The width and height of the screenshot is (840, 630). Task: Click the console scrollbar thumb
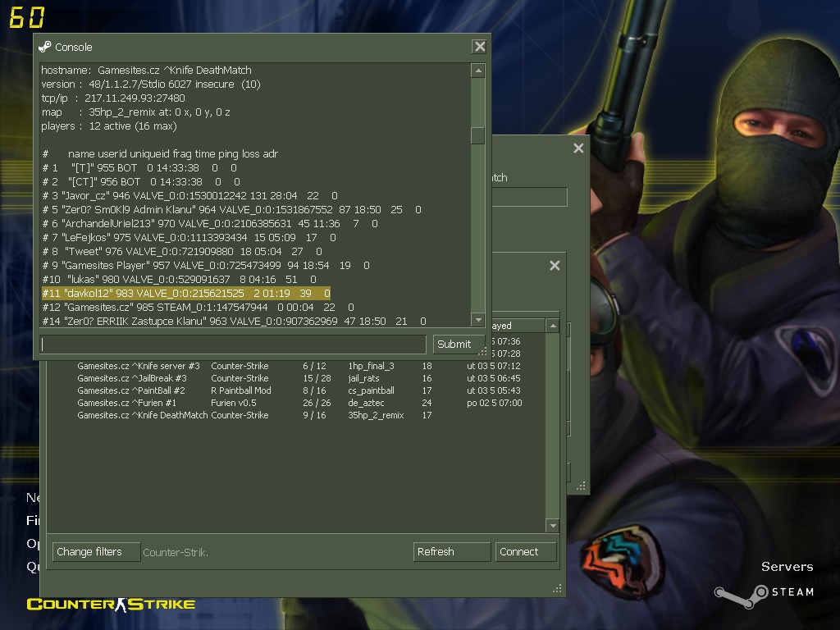coord(478,135)
